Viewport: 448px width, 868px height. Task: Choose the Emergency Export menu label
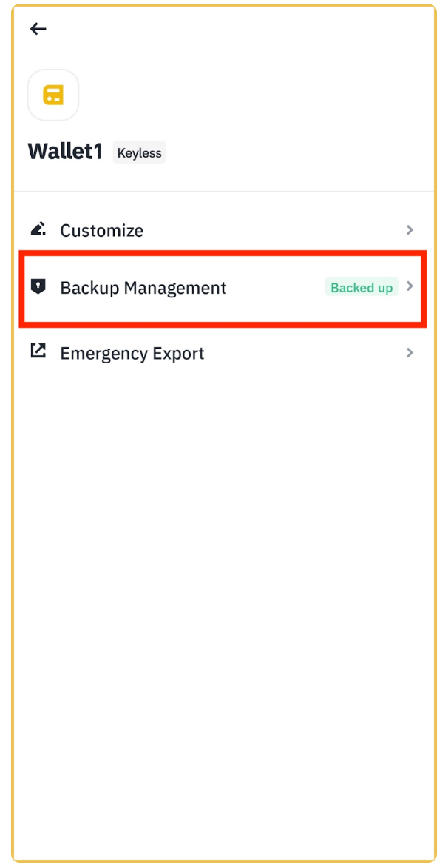tap(132, 354)
